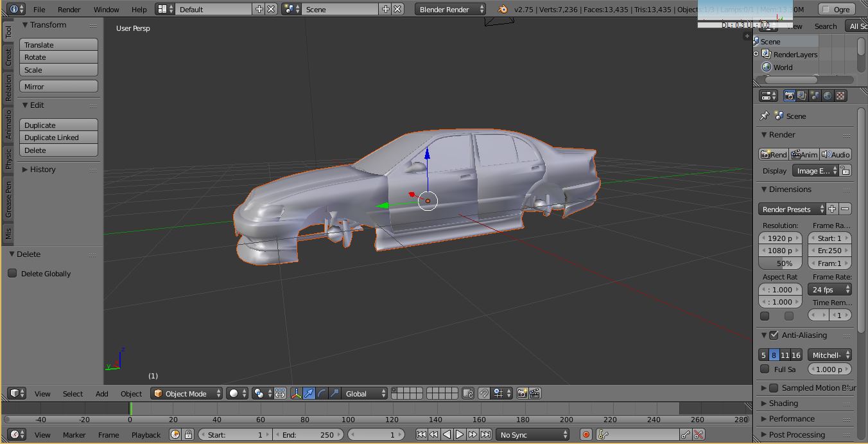Click the OpenGL animation clapperboard icon
This screenshot has width=868, height=444.
(535, 393)
